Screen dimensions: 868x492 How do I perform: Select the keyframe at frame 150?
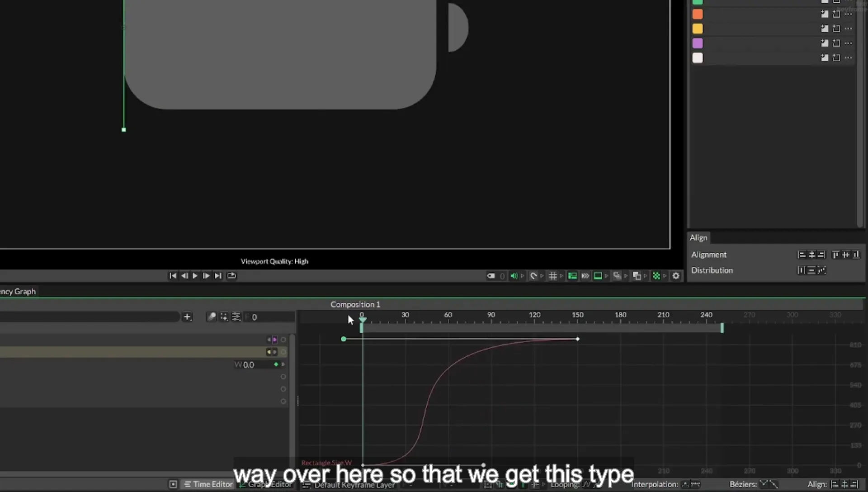pos(577,339)
